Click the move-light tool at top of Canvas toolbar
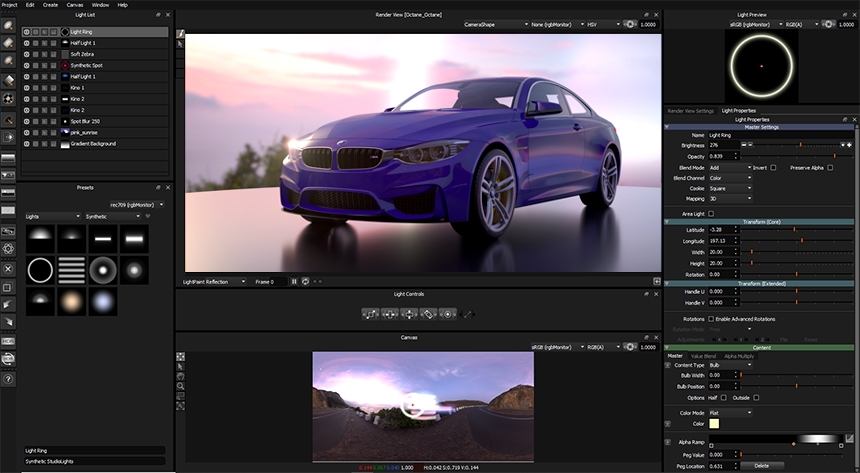 (x=180, y=357)
